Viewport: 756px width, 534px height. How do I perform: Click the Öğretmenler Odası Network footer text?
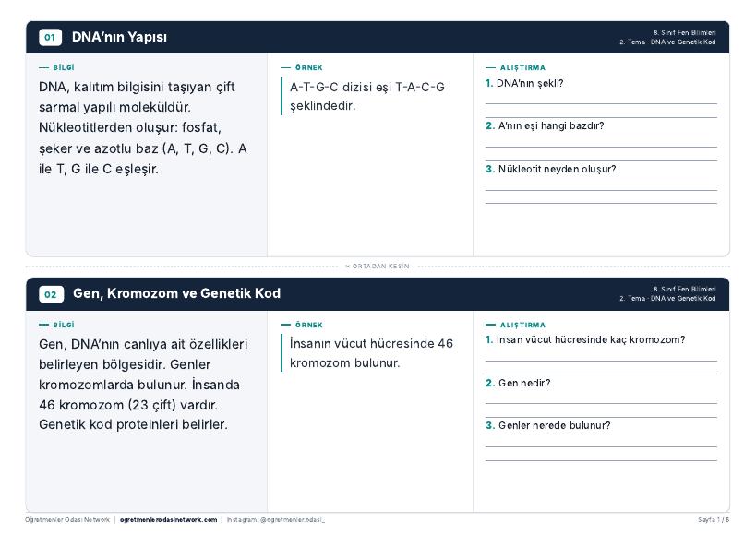click(67, 519)
